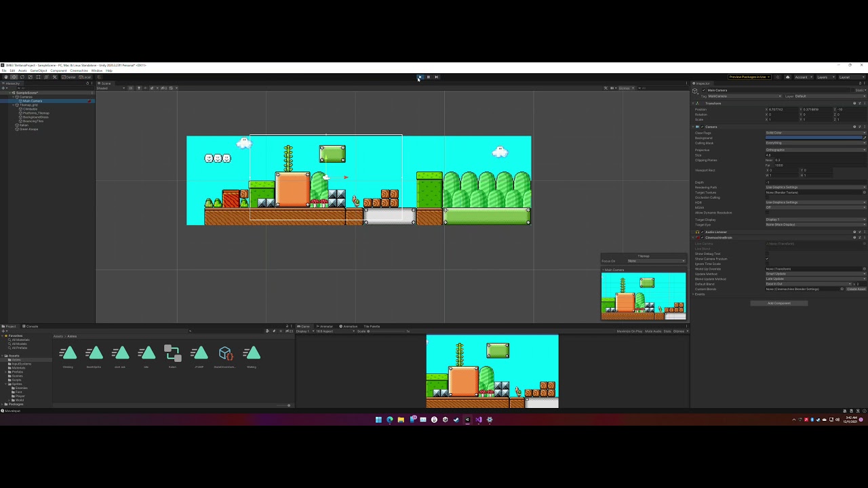Open the GameObject menu
The height and width of the screenshot is (488, 868).
pyautogui.click(x=39, y=70)
